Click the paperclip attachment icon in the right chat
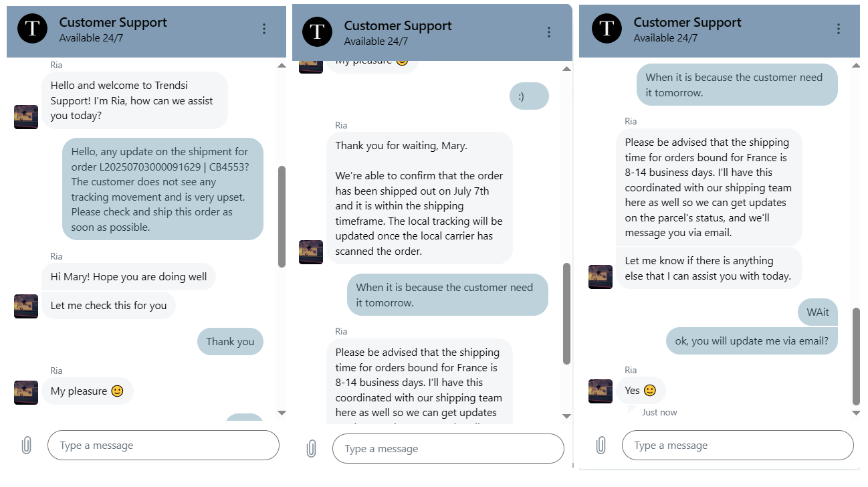 point(601,446)
